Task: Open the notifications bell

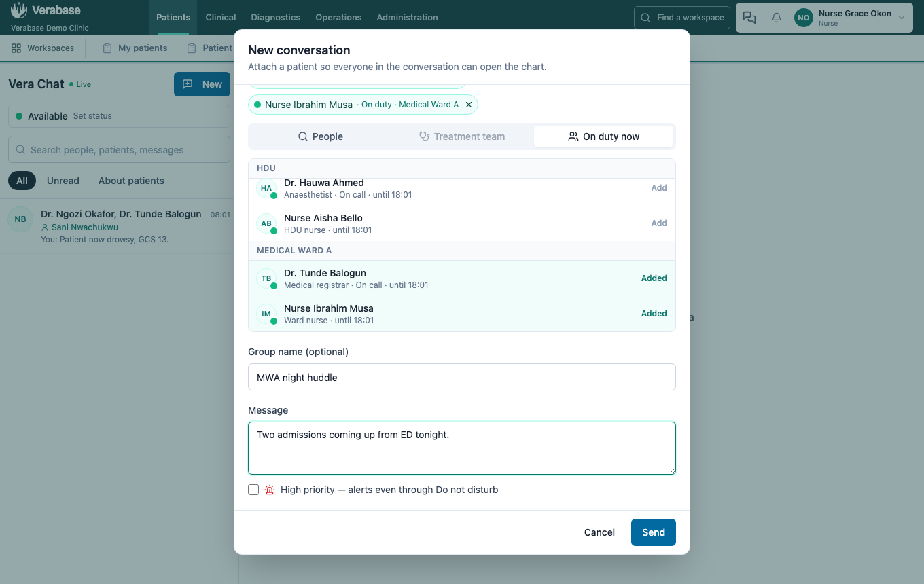Action: 777,18
